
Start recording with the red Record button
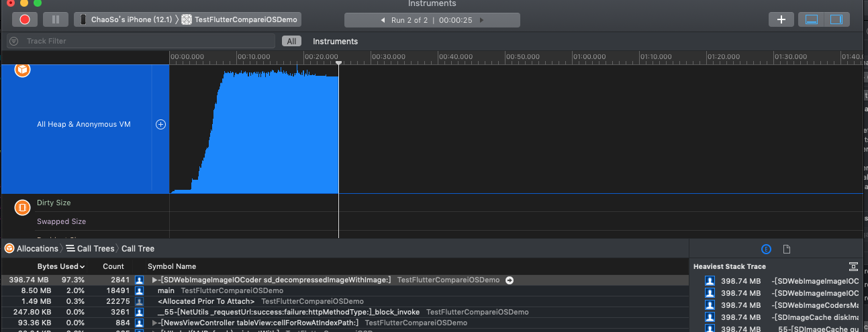25,19
